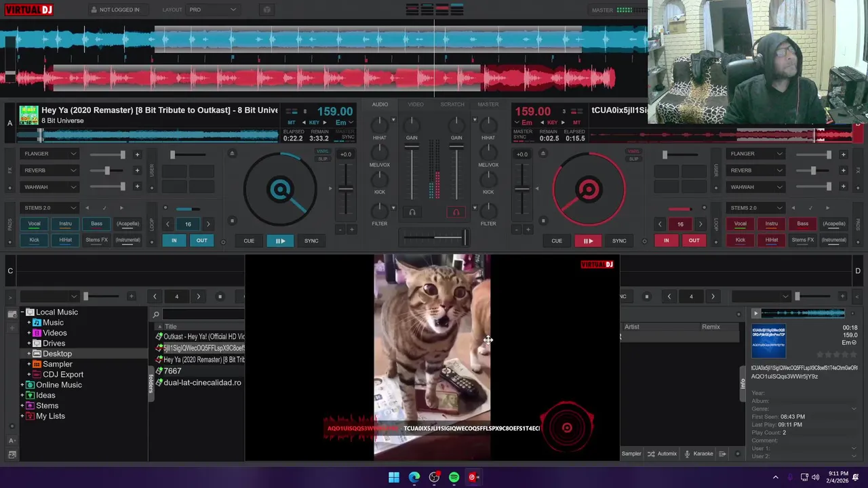The image size is (868, 488).
Task: Open FLANGER effect dropdown on deck A
Action: [x=50, y=154]
